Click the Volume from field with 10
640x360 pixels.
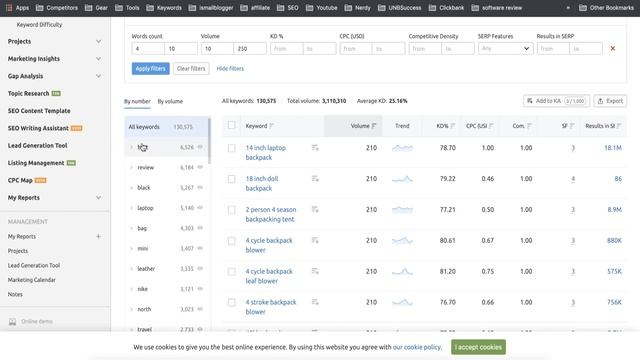point(217,49)
